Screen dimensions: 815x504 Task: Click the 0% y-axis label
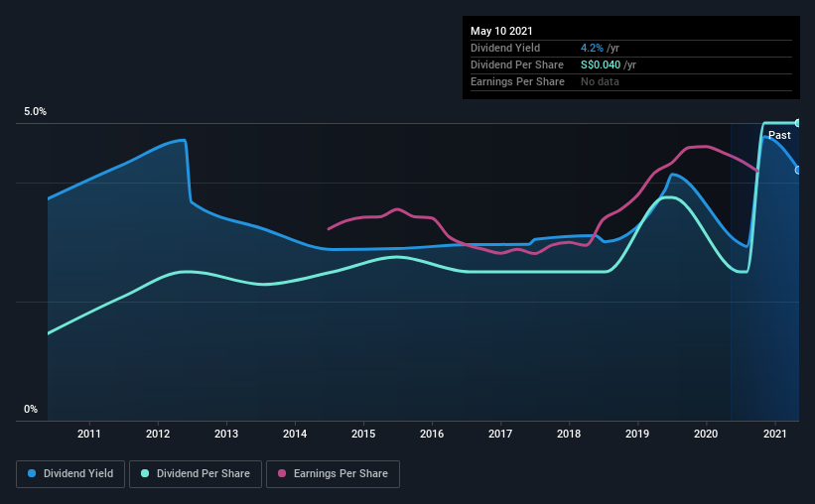click(x=31, y=410)
